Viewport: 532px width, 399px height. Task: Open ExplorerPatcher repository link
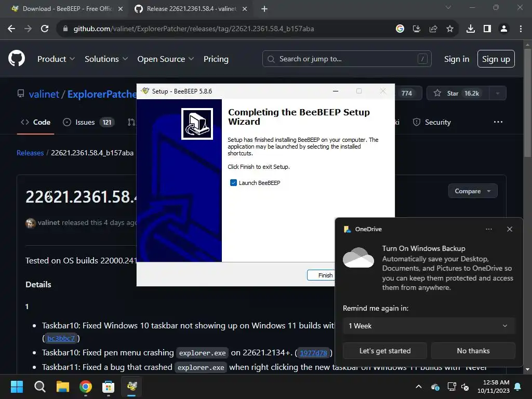click(102, 94)
